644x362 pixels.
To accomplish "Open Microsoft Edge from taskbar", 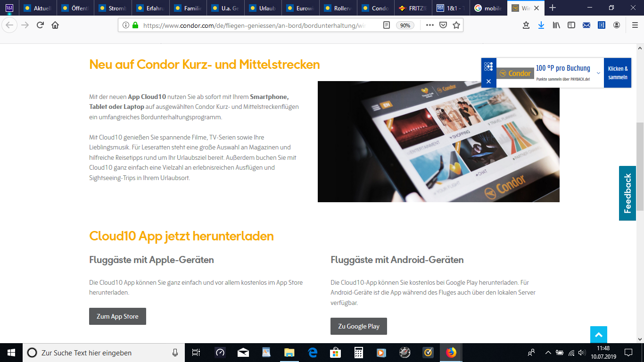I will tap(313, 353).
